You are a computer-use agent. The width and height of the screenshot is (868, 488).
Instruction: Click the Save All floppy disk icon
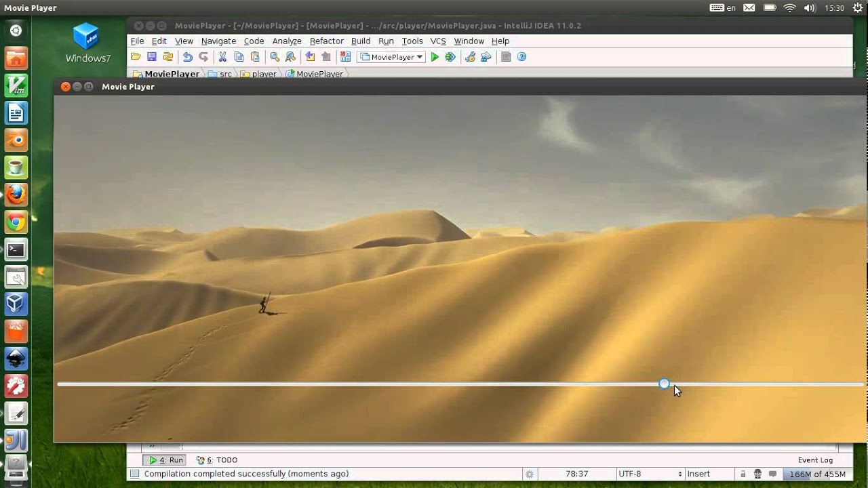click(152, 57)
